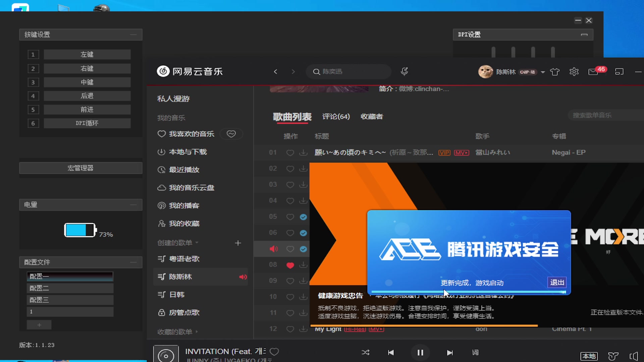Like song 05 heart icon

tap(290, 217)
